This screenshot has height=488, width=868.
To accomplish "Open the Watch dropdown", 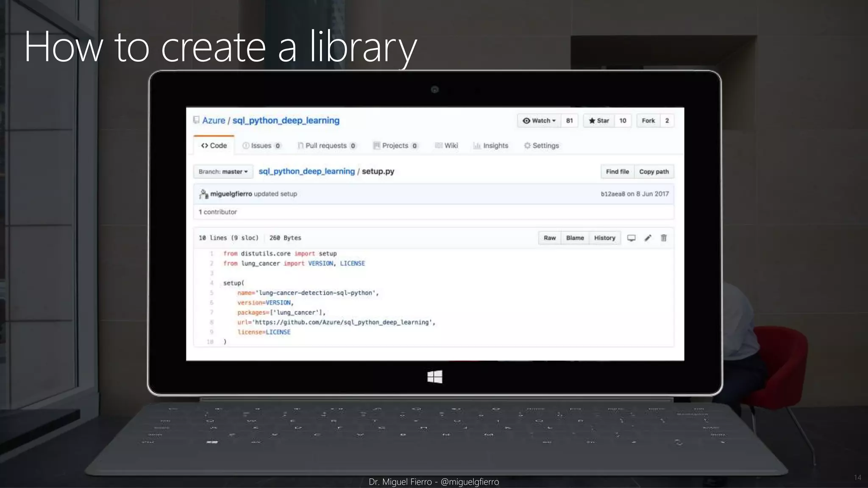I will pyautogui.click(x=539, y=121).
